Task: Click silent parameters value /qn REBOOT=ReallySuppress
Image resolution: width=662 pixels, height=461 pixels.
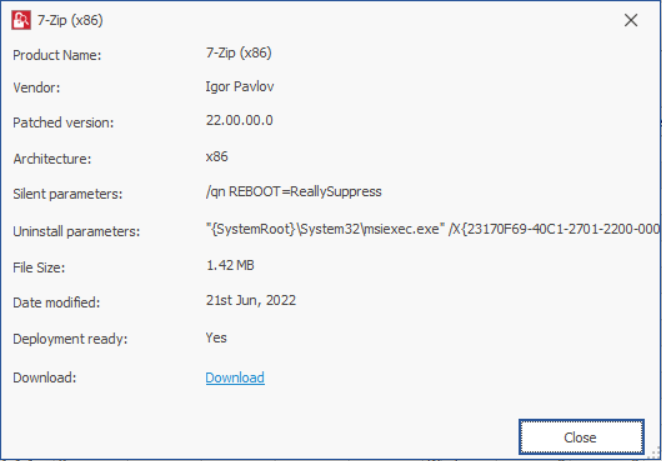Action: (294, 192)
